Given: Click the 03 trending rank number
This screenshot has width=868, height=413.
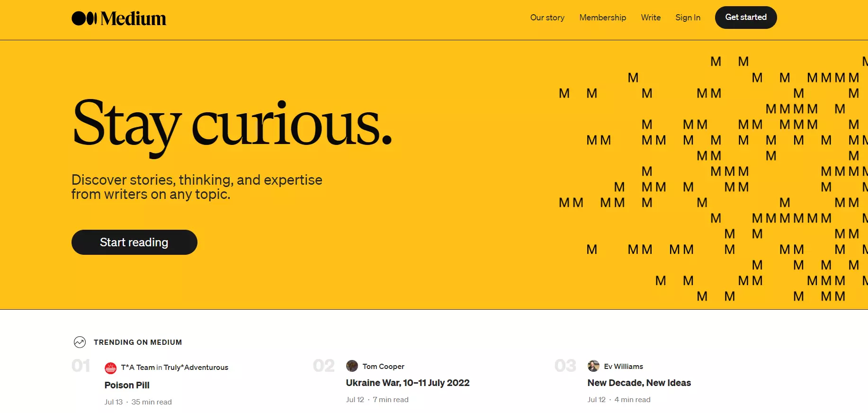Looking at the screenshot, I should click(565, 366).
